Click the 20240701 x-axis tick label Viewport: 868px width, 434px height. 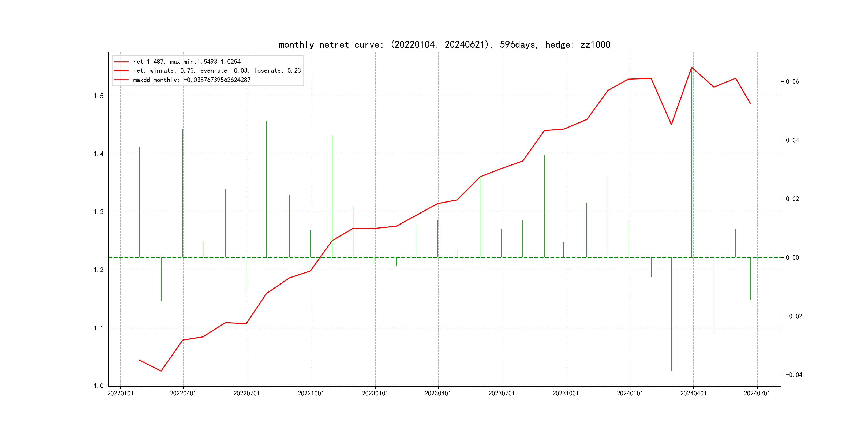(x=757, y=394)
